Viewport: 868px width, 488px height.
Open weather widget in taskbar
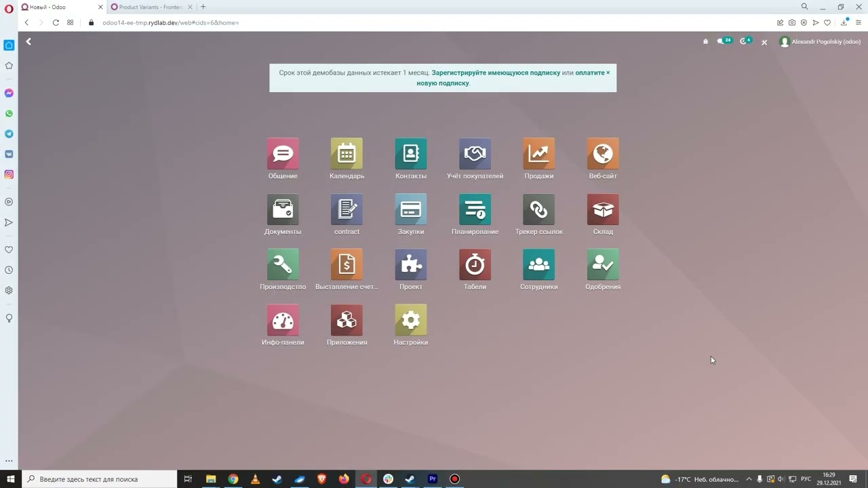point(700,479)
